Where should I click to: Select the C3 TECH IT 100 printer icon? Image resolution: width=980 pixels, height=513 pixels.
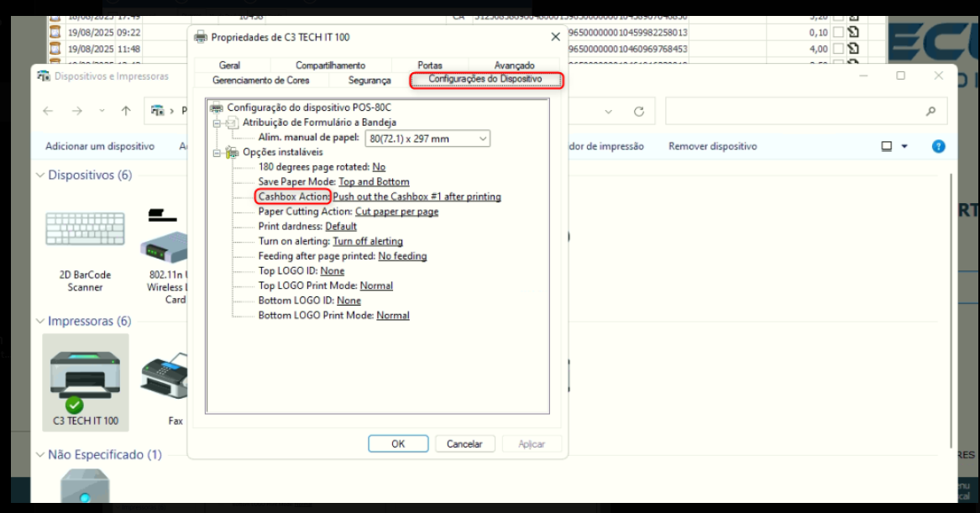click(x=85, y=375)
